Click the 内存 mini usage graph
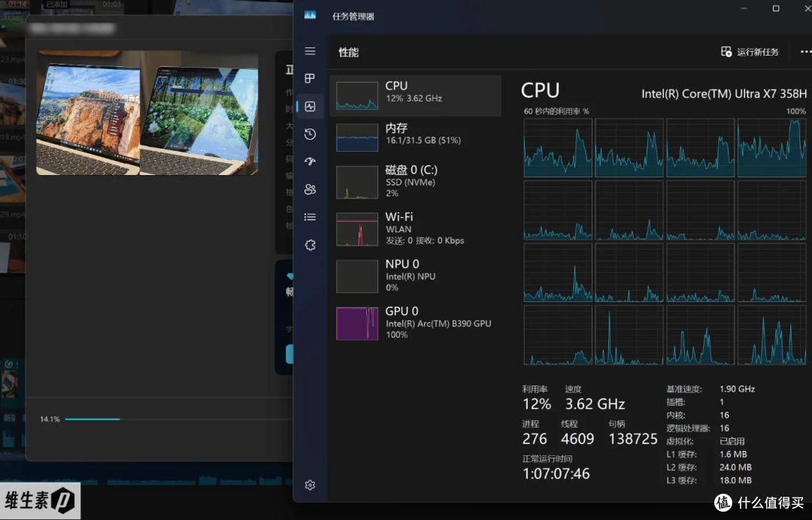Viewport: 812px width, 520px height. click(x=357, y=137)
